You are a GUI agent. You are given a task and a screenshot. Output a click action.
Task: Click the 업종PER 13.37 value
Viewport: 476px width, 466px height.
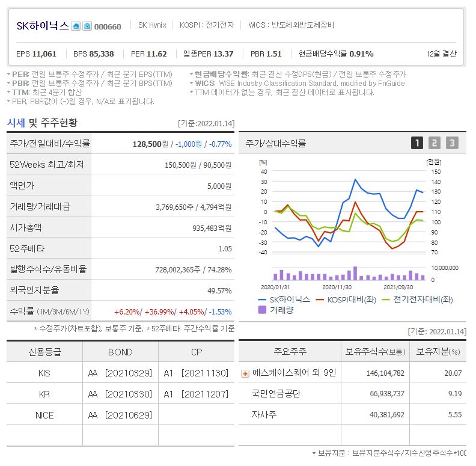tap(208, 54)
